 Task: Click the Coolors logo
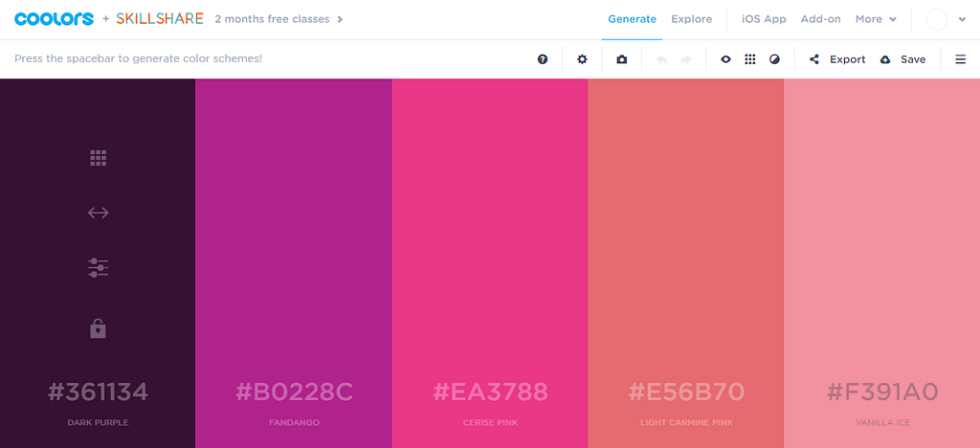pos(55,19)
